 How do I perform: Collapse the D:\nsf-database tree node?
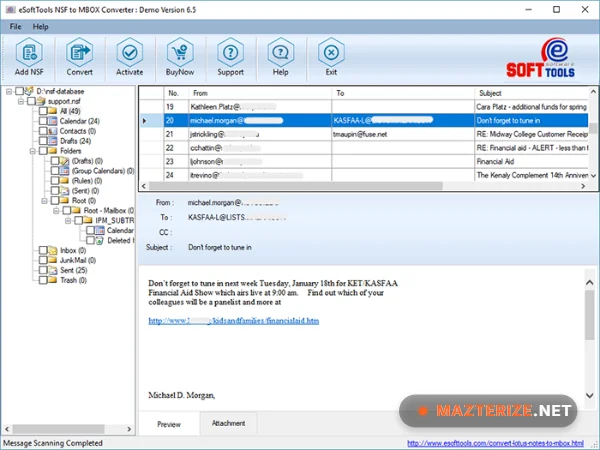click(9, 91)
